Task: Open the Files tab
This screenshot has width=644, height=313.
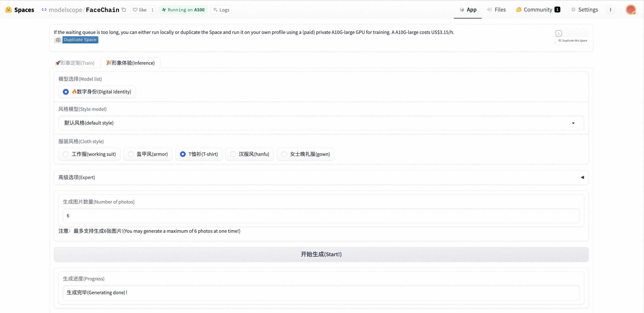Action: [x=496, y=10]
